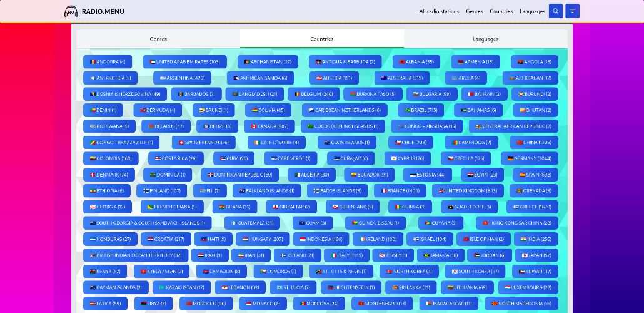Open Bosnia & Herzegovina stations

click(x=125, y=94)
